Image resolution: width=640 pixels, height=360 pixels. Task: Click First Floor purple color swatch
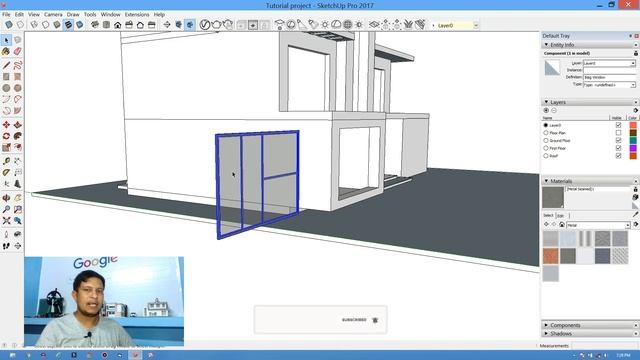pyautogui.click(x=633, y=148)
